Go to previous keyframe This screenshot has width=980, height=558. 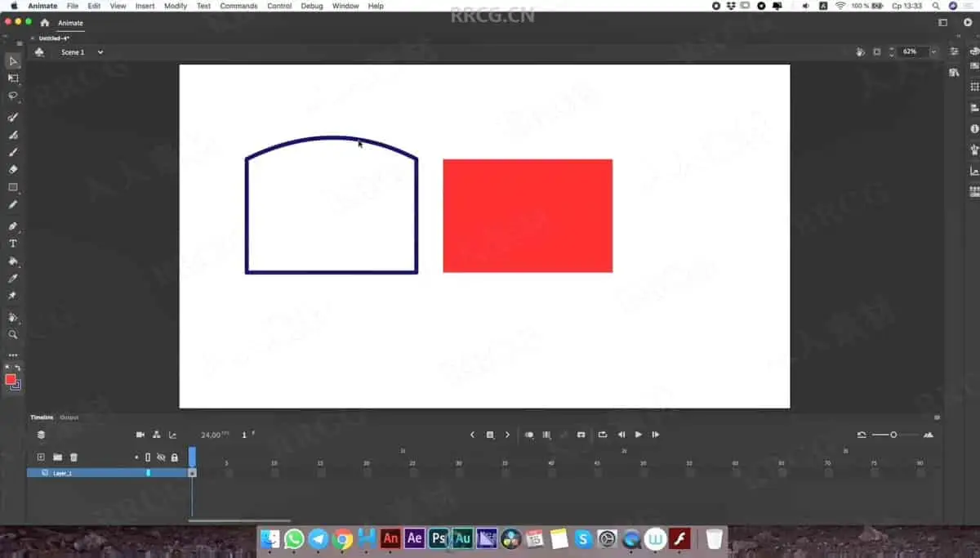coord(472,435)
